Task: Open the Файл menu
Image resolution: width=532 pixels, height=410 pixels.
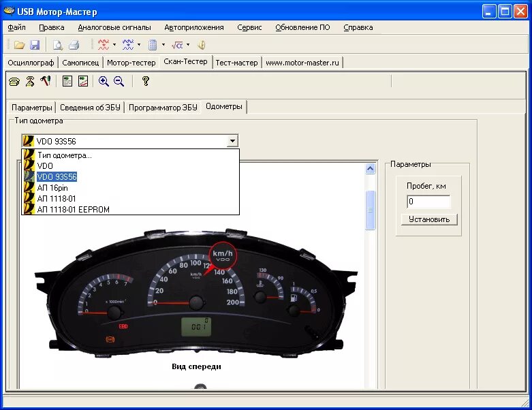Action: [x=16, y=27]
